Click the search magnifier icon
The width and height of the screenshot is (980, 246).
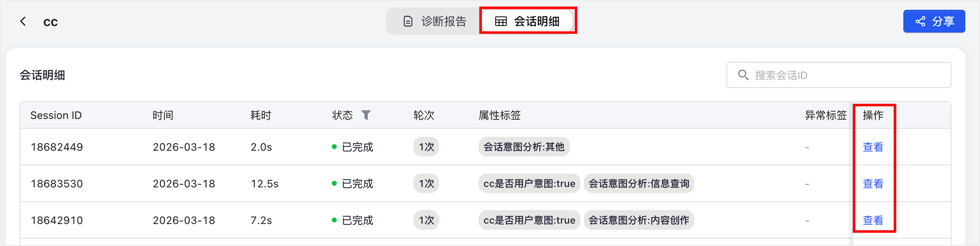pos(743,75)
